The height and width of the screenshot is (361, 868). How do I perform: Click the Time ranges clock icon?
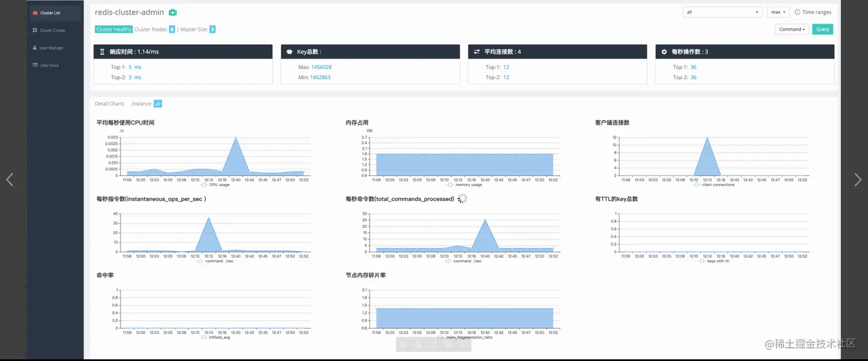[x=797, y=12]
